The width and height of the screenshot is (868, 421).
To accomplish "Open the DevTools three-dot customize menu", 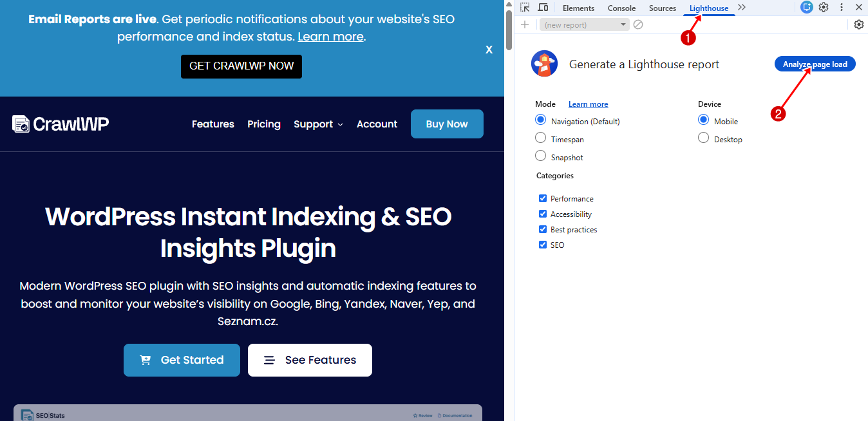I will point(841,8).
